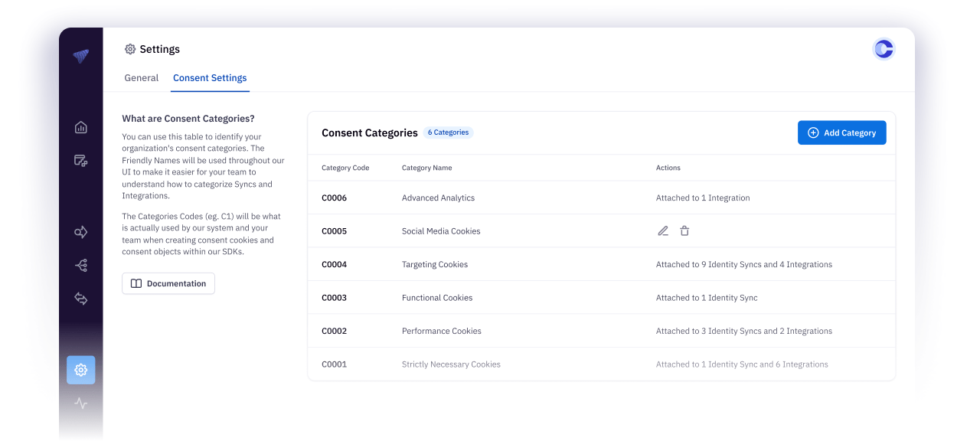Image resolution: width=980 pixels, height=441 pixels.
Task: Switch to the General tab
Action: pyautogui.click(x=141, y=78)
